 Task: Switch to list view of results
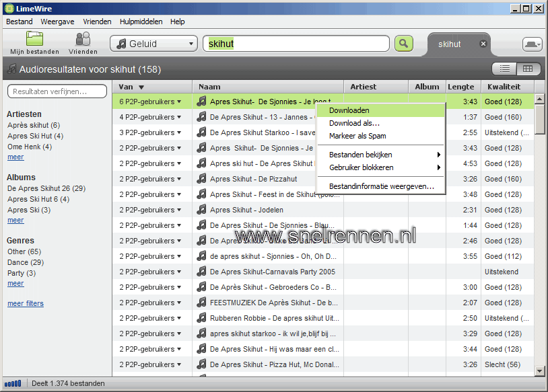coord(504,69)
